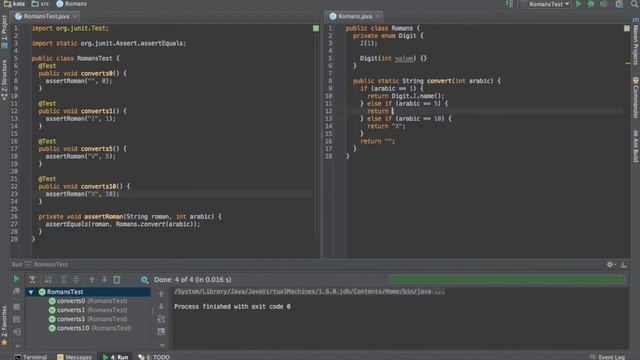Click the green test progress bar
Screen dimensions: 640x360
(x=507, y=280)
